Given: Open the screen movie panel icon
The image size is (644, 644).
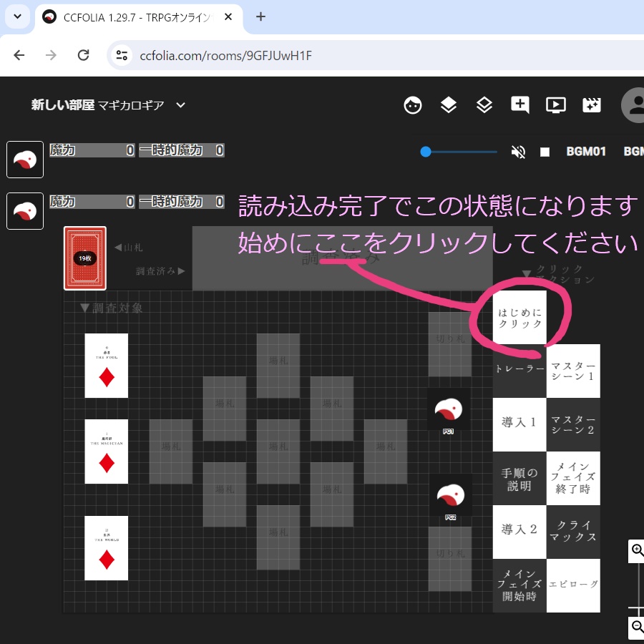Looking at the screenshot, I should [556, 105].
